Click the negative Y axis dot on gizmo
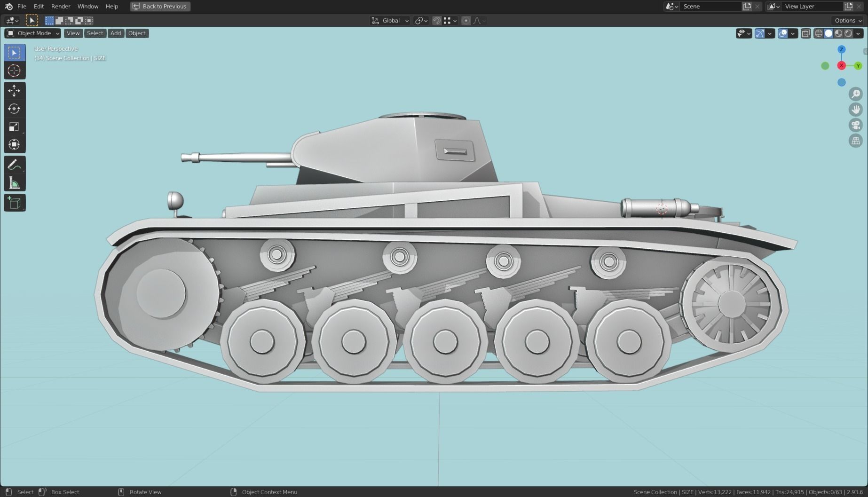The height and width of the screenshot is (497, 868). click(x=825, y=66)
